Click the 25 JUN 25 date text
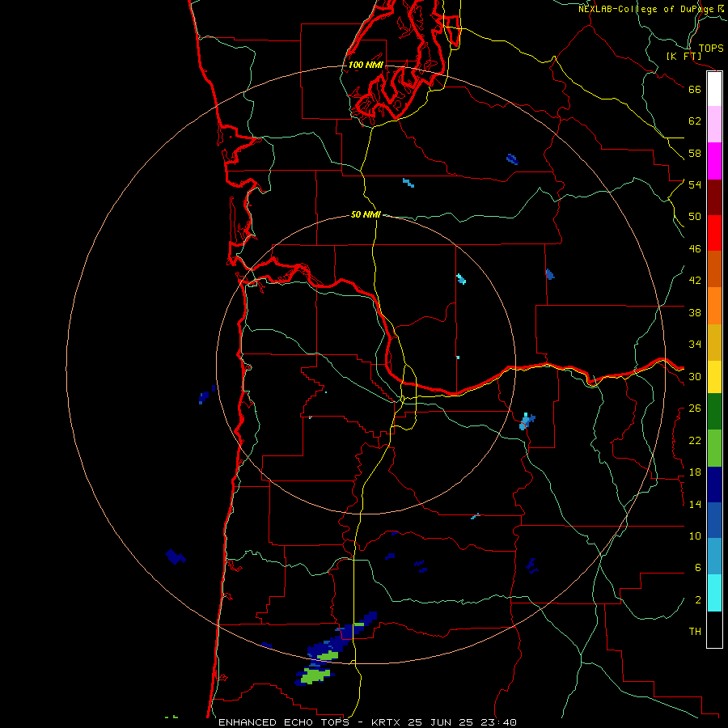The height and width of the screenshot is (728, 728). 440,722
